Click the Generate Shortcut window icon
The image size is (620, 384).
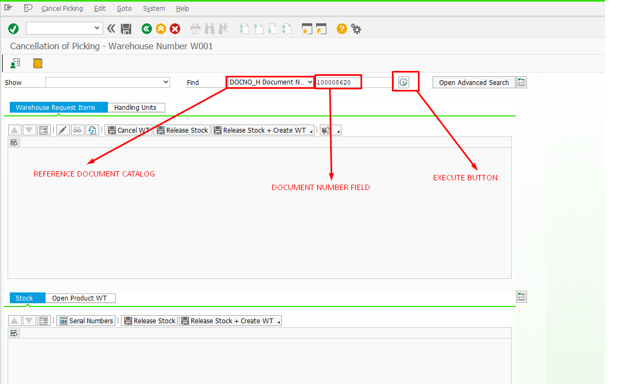[x=321, y=28]
